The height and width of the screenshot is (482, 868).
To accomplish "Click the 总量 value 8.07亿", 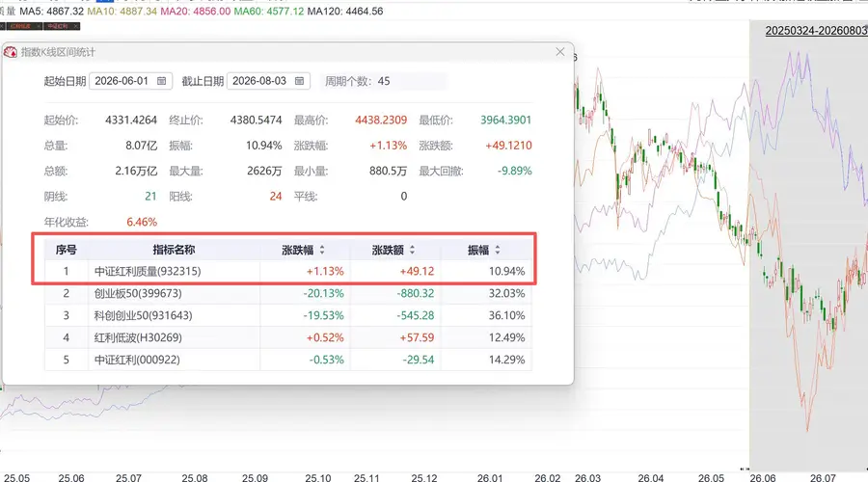I will tap(141, 146).
